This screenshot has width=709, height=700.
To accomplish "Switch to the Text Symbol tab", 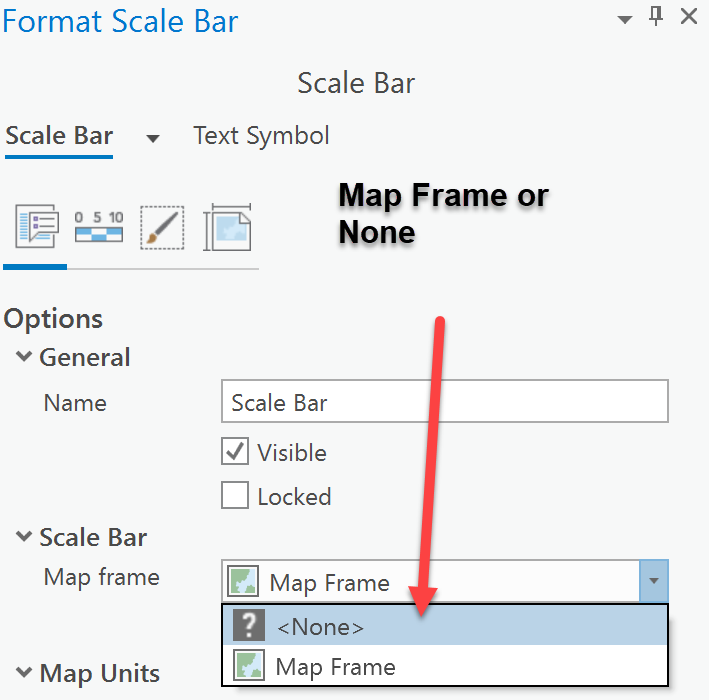I will pos(261,136).
